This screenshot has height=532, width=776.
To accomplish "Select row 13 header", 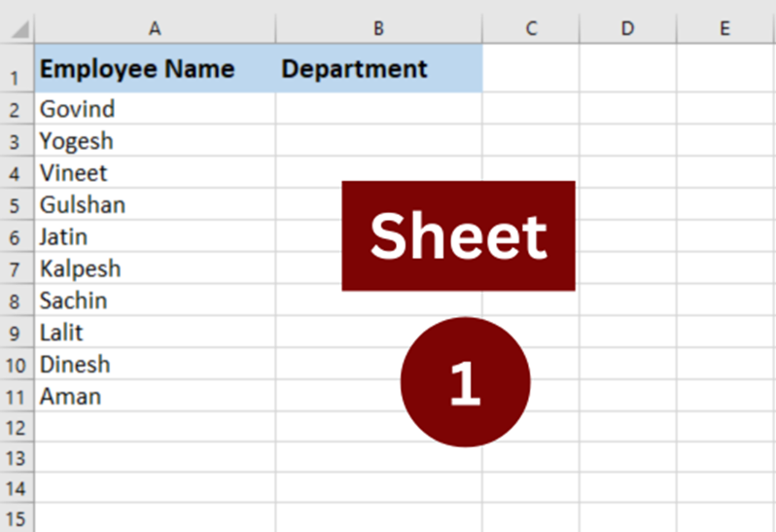I will (17, 457).
